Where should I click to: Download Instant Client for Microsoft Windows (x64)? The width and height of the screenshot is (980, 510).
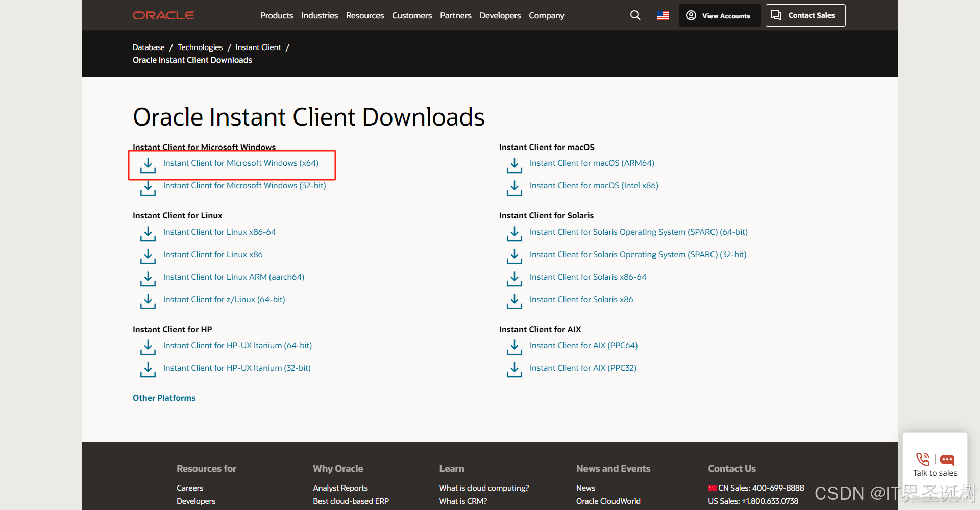(240, 163)
